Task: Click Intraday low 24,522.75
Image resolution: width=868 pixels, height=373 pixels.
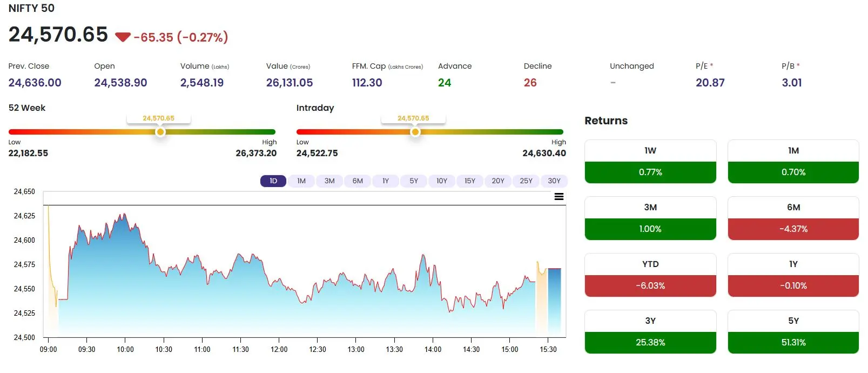Action: (x=317, y=154)
